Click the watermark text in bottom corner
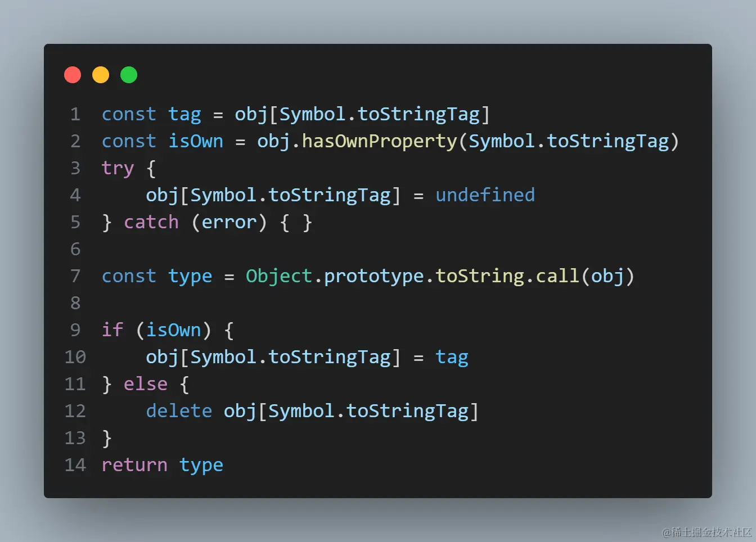This screenshot has height=542, width=756. coord(706,532)
